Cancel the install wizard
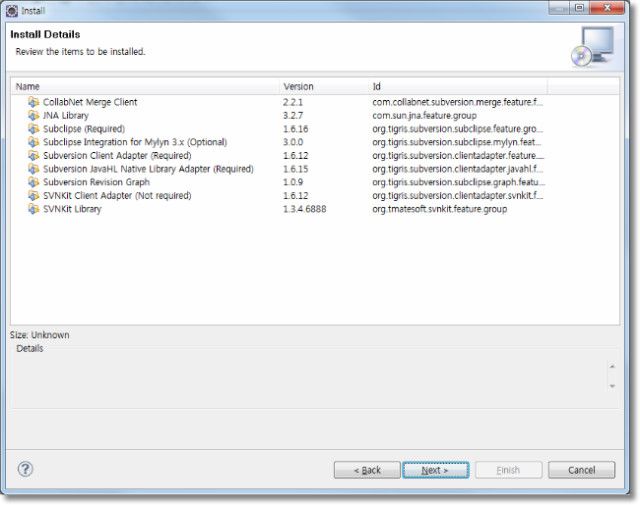The image size is (640, 505). tap(582, 470)
